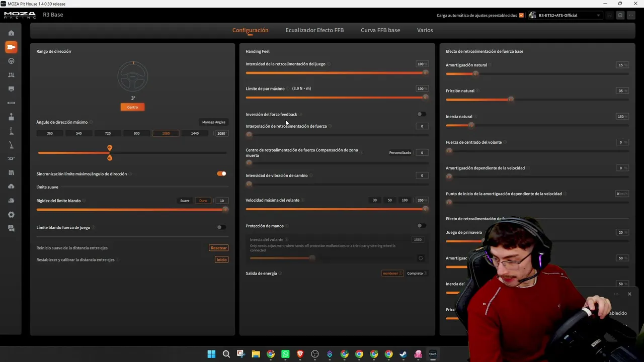This screenshot has width=644, height=362.
Task: Set wheel max speed preset to 30
Action: [x=374, y=200]
